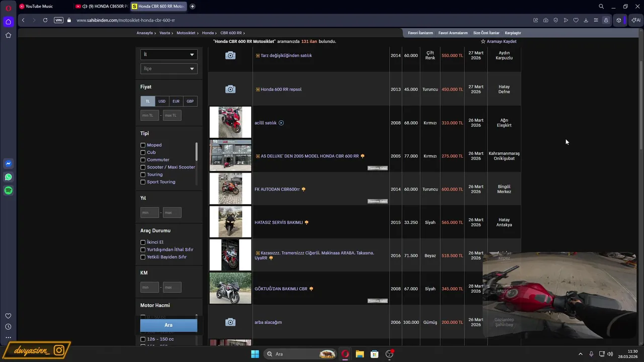This screenshot has height=362, width=644.
Task: Open Messenger in Opera sidebar
Action: coord(8,163)
